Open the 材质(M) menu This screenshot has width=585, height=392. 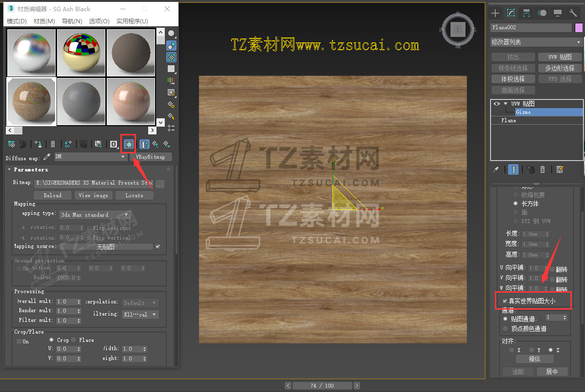[x=44, y=21]
